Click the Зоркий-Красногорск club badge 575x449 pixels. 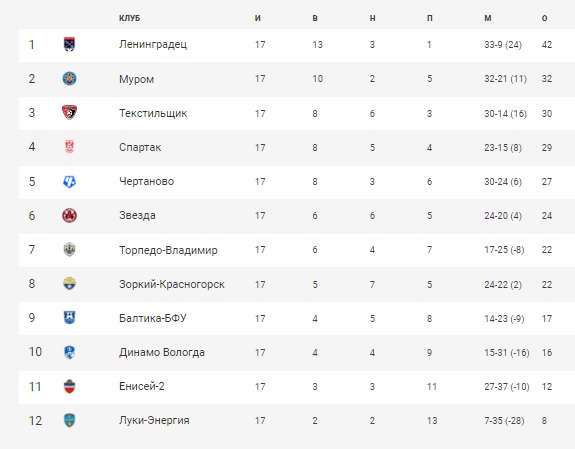[x=69, y=284]
